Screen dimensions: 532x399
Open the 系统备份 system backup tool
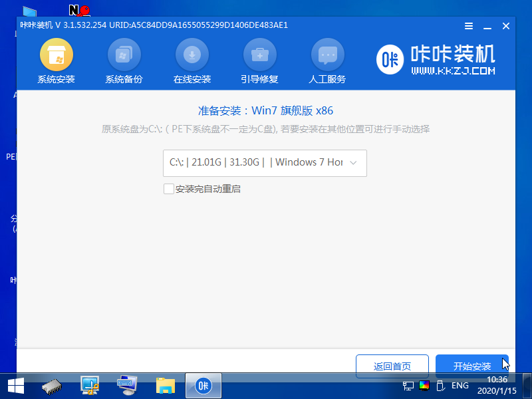[x=124, y=60]
